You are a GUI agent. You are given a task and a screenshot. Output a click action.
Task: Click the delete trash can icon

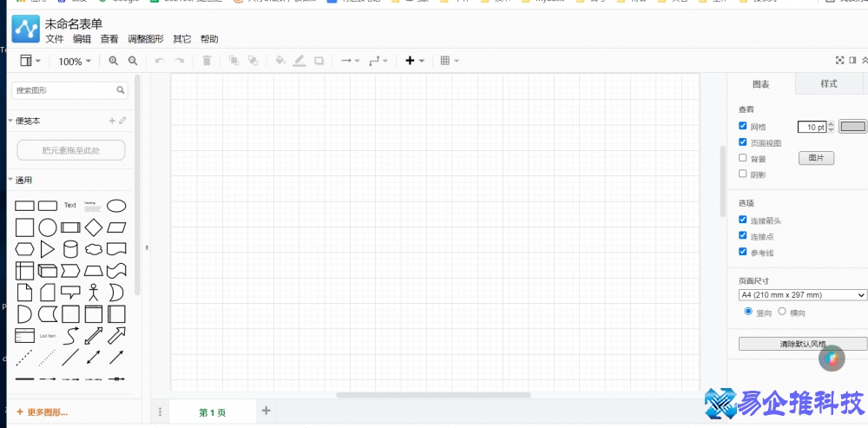point(207,61)
